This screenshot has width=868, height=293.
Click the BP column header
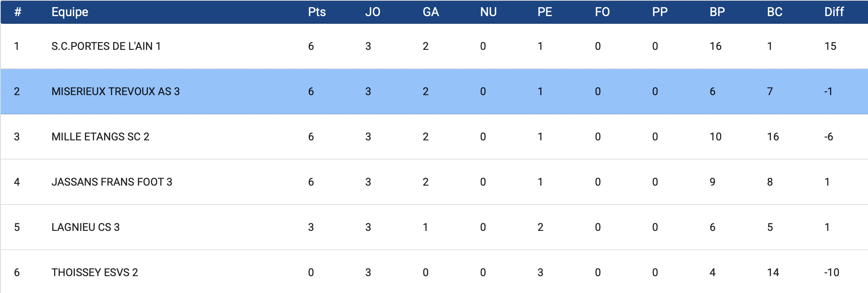717,12
